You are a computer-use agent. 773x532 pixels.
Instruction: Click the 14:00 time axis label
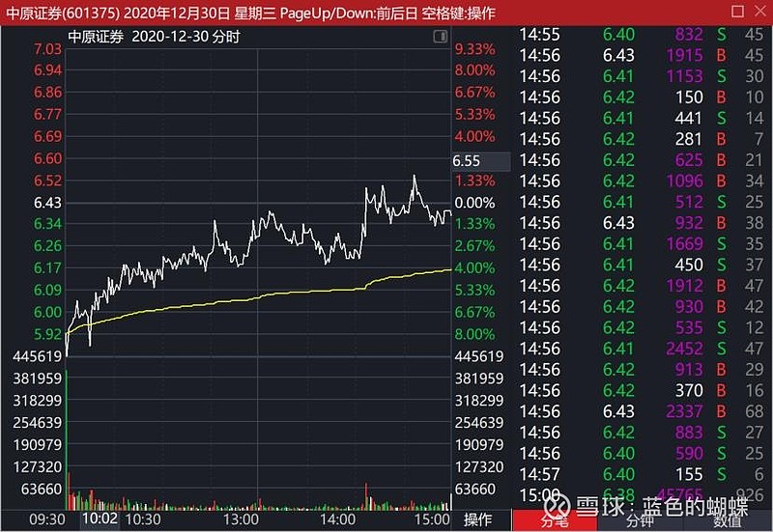coord(337,519)
